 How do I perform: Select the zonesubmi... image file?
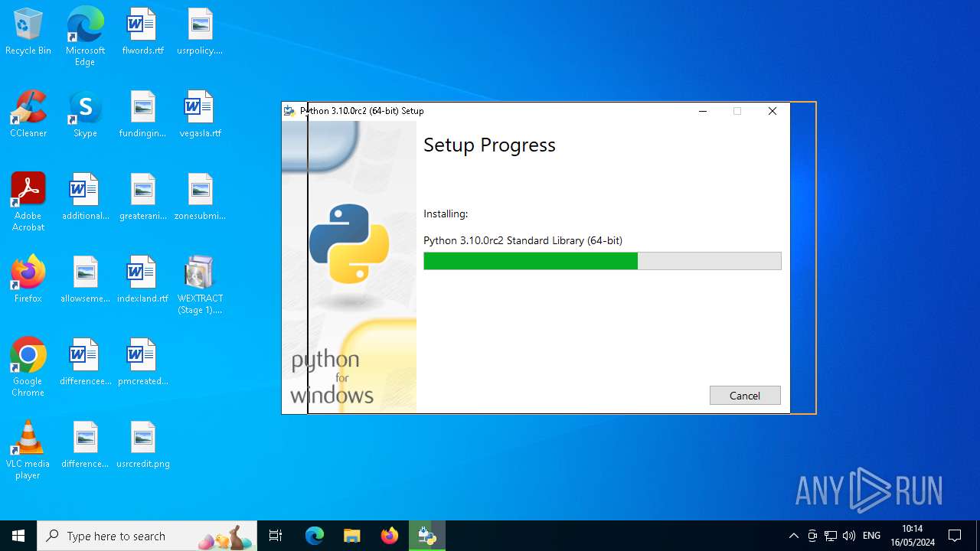coord(200,197)
